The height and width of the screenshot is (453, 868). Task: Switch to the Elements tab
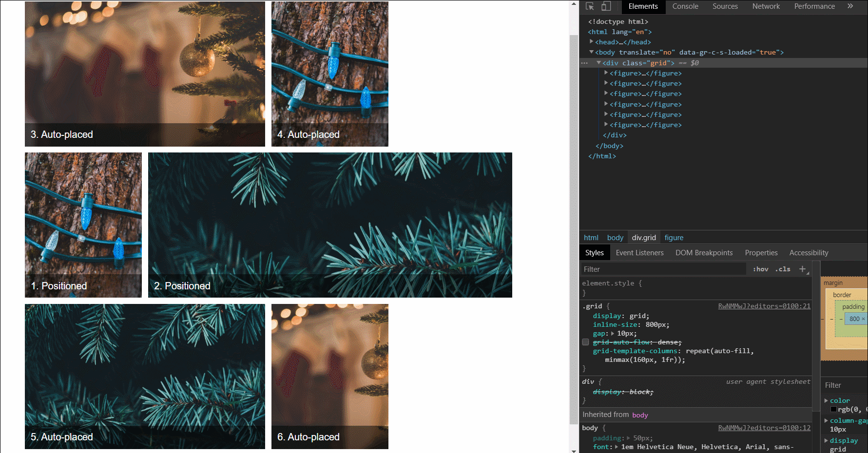(x=643, y=6)
